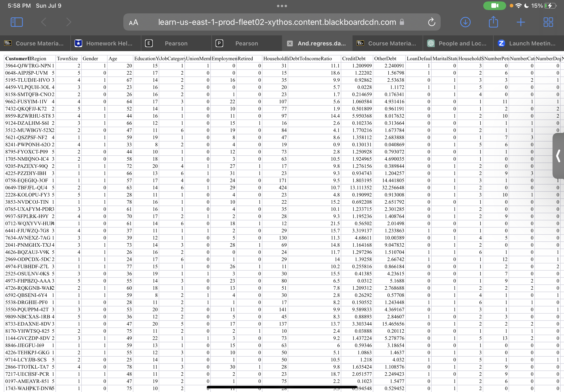Click the ChatGPT icon on People and Loc tab
The width and height of the screenshot is (564, 392).
click(x=431, y=43)
